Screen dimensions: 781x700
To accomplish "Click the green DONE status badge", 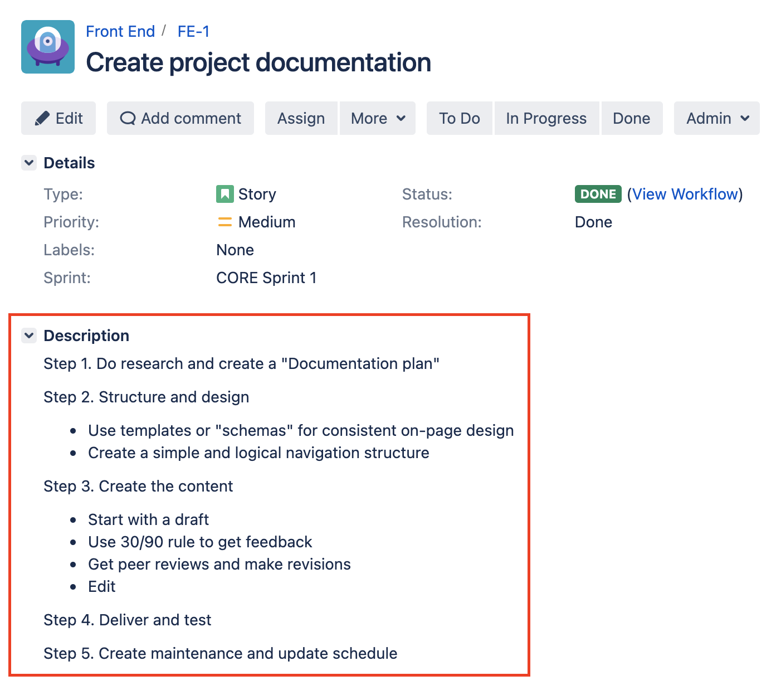I will pyautogui.click(x=598, y=194).
